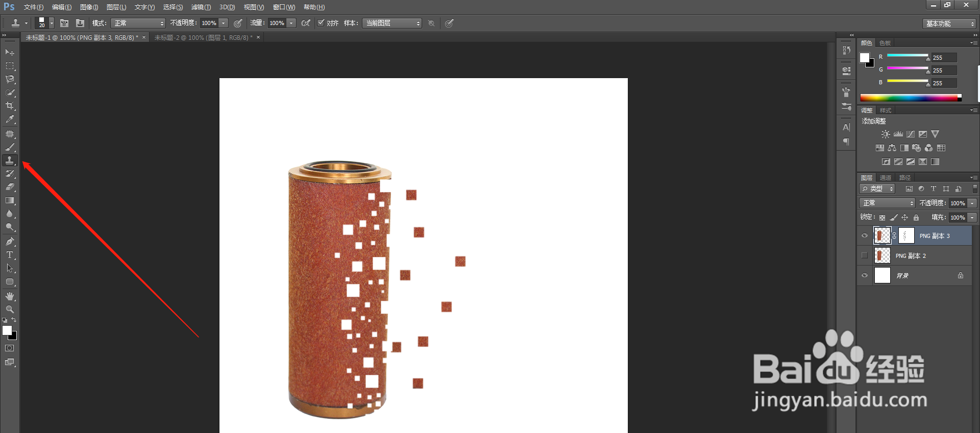Select the Horizontal Type tool
The image size is (980, 433).
pos(10,255)
